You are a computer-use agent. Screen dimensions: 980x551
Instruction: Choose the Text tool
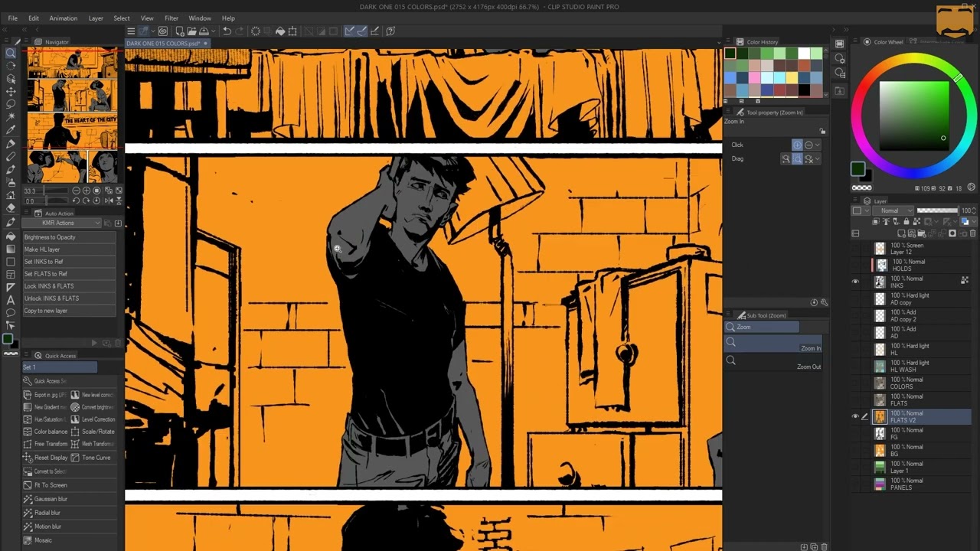[11, 300]
